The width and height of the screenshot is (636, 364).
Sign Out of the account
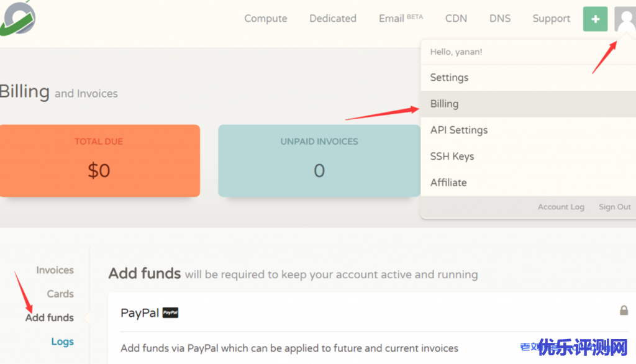click(614, 207)
